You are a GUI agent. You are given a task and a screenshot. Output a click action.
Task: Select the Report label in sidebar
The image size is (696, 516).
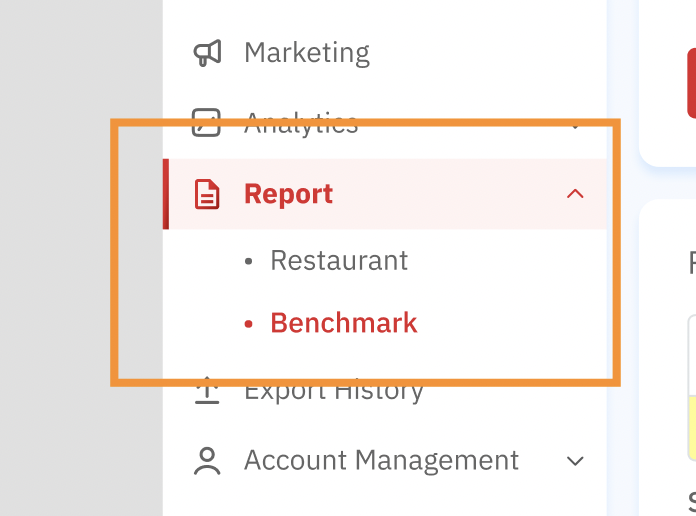point(288,194)
